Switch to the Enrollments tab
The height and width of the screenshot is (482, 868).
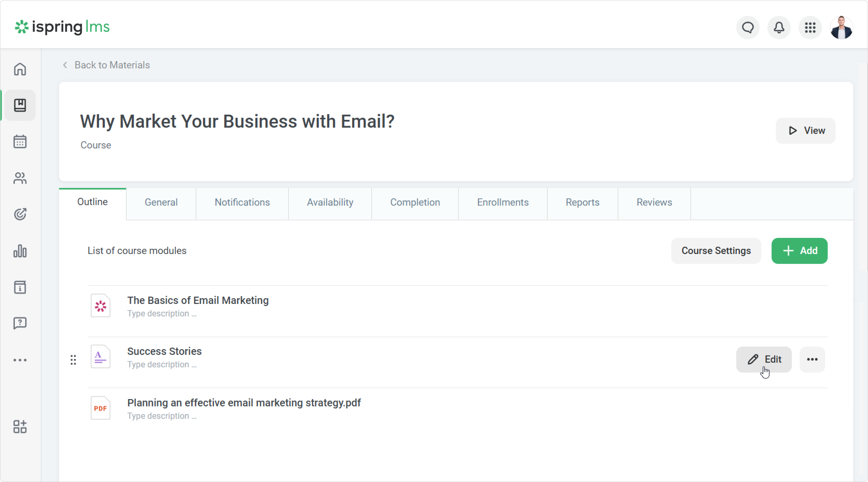point(502,202)
